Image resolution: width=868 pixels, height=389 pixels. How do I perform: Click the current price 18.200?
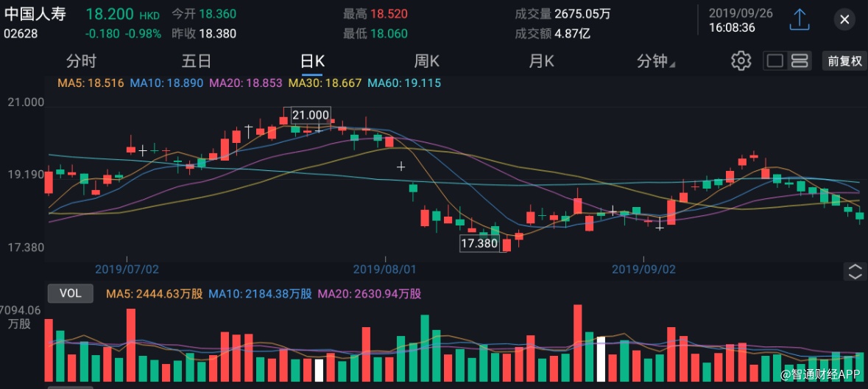tap(110, 14)
